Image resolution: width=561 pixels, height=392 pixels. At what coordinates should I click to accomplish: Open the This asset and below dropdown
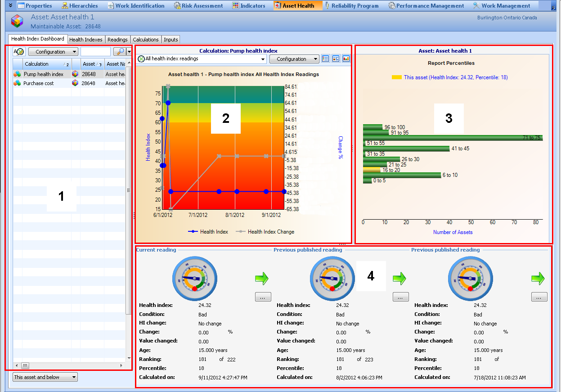click(x=45, y=377)
